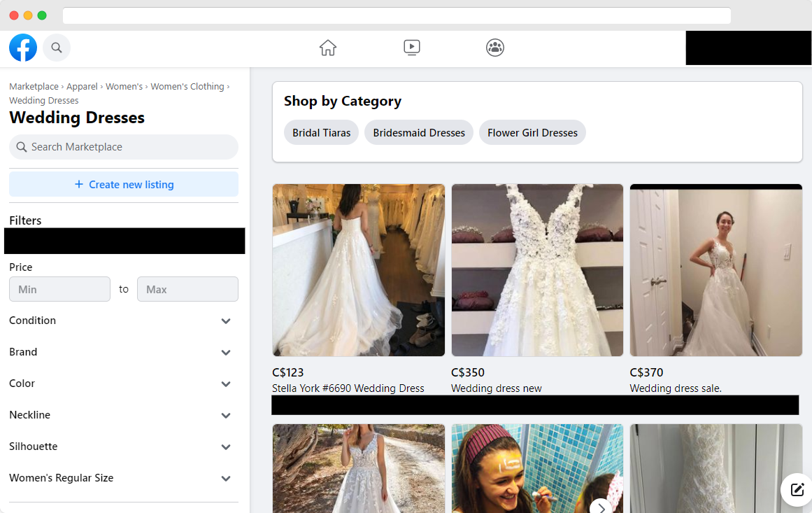Open the Facebook search magnifier icon
Viewport: 812px width, 513px height.
(x=57, y=48)
